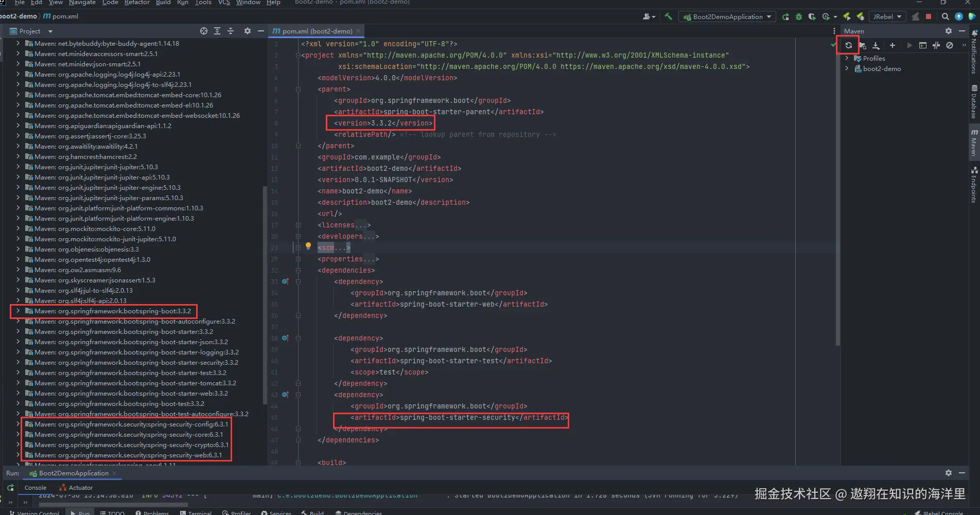The height and width of the screenshot is (515, 980).
Task: Expand spring-security-config:6.3.1 library node
Action: click(18, 424)
